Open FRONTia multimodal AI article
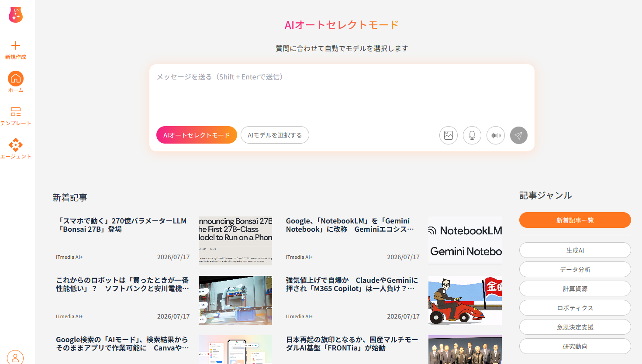This screenshot has height=364, width=642. point(352,343)
